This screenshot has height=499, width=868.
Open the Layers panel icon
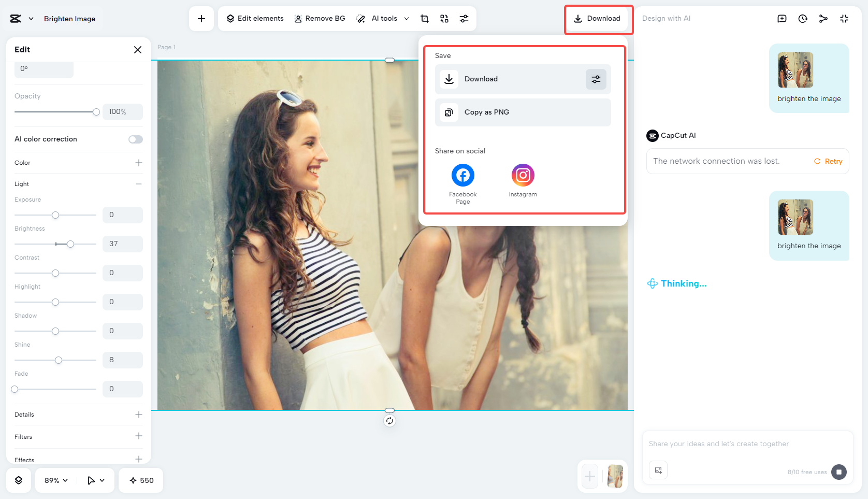pos(19,480)
